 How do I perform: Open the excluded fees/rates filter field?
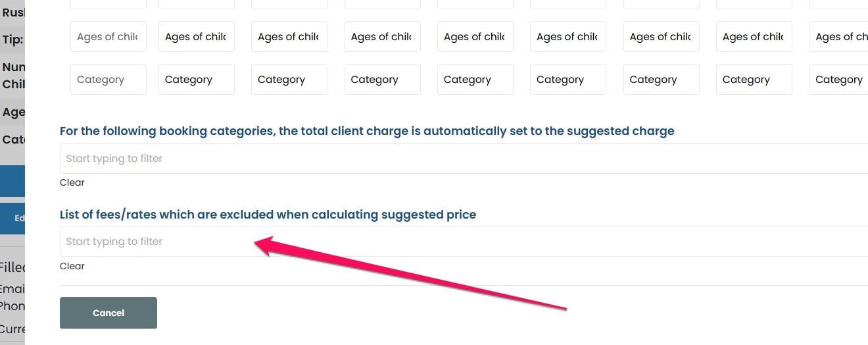(x=460, y=242)
